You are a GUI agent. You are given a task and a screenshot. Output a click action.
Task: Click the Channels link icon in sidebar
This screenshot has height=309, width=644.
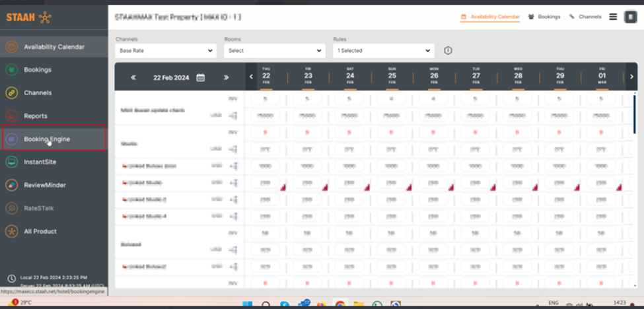pos(11,93)
